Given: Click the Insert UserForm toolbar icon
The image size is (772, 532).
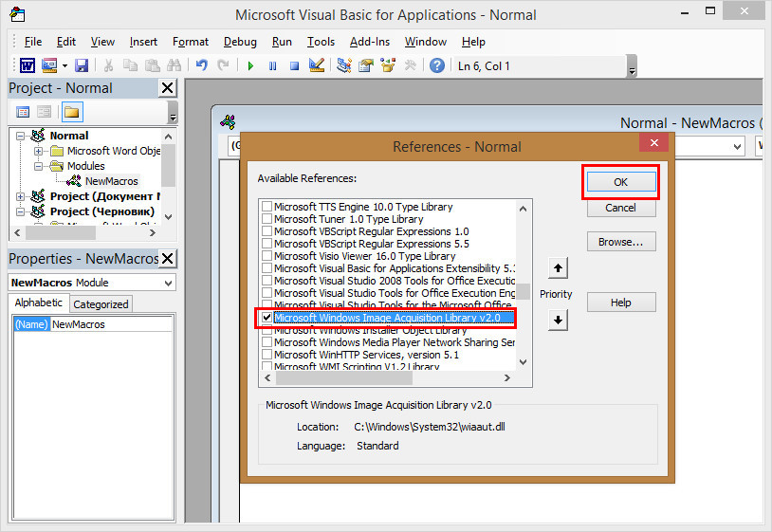Looking at the screenshot, I should click(x=49, y=65).
